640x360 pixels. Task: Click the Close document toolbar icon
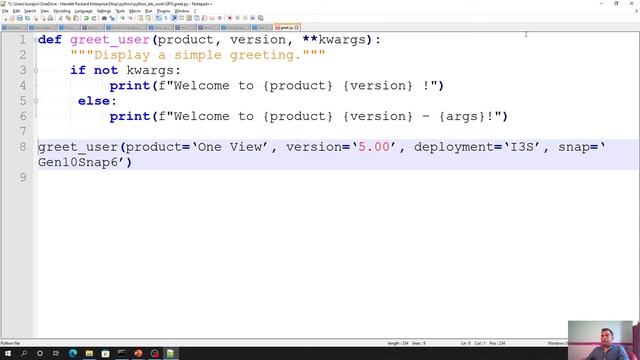36,18
